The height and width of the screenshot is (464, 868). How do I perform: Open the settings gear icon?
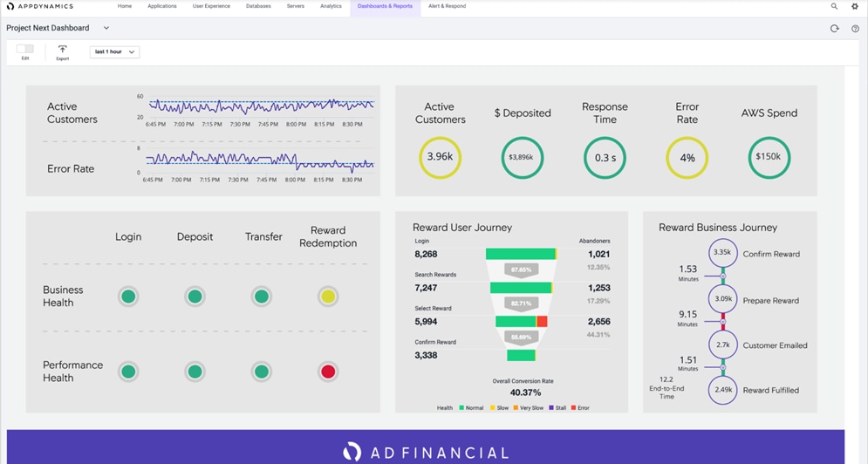click(x=855, y=6)
